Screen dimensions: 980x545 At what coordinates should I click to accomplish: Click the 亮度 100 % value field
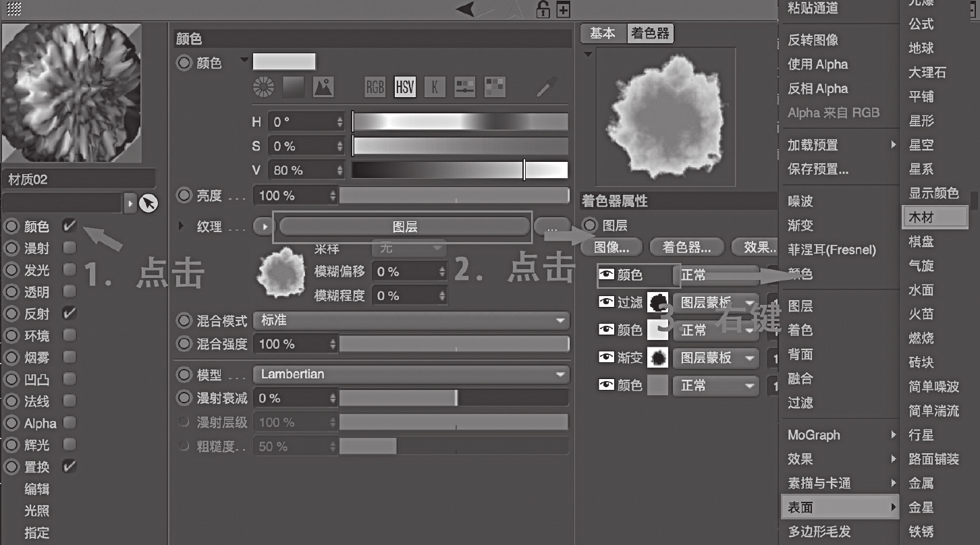click(294, 196)
